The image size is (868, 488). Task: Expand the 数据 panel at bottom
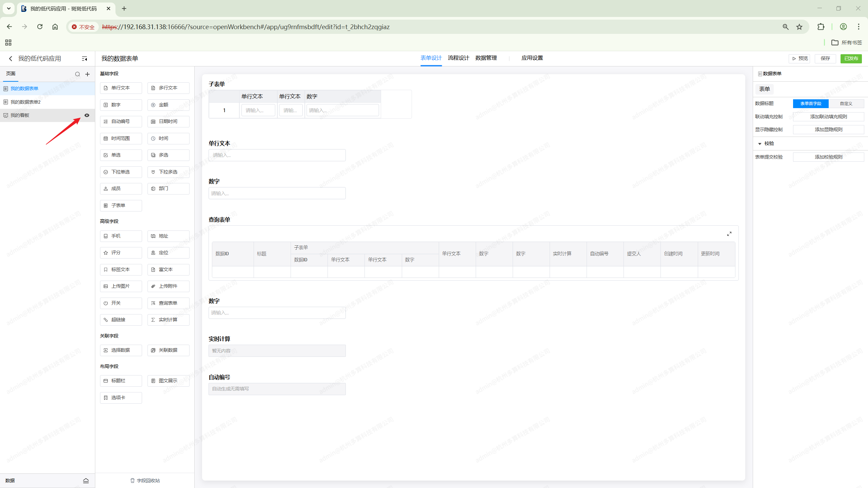[86, 481]
